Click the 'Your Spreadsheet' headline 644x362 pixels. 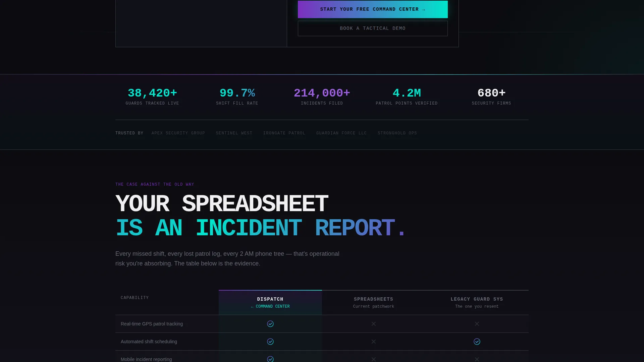[x=222, y=204]
